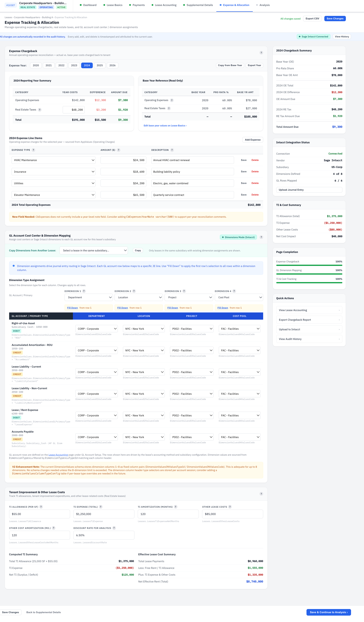Open the Lease Accounting tab
This screenshot has height=622, width=364.
[x=166, y=5]
